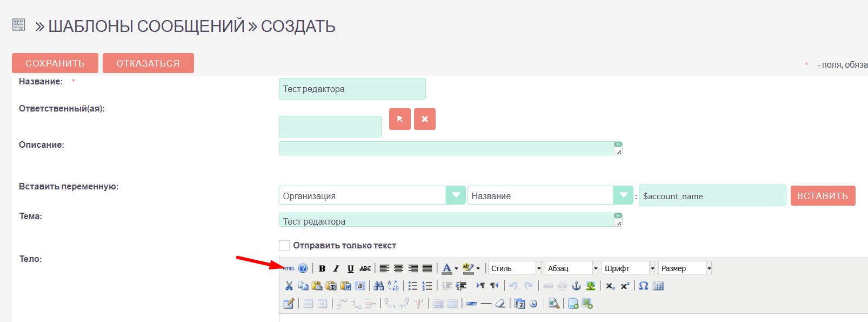Open the 'Шрифт' font dropdown
The image size is (868, 322).
coord(652,268)
